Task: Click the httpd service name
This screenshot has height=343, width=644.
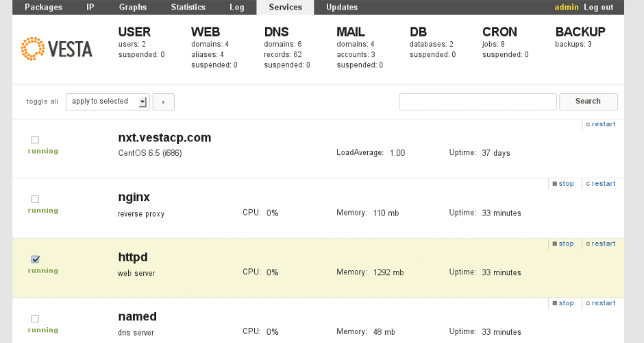Action: [x=133, y=257]
